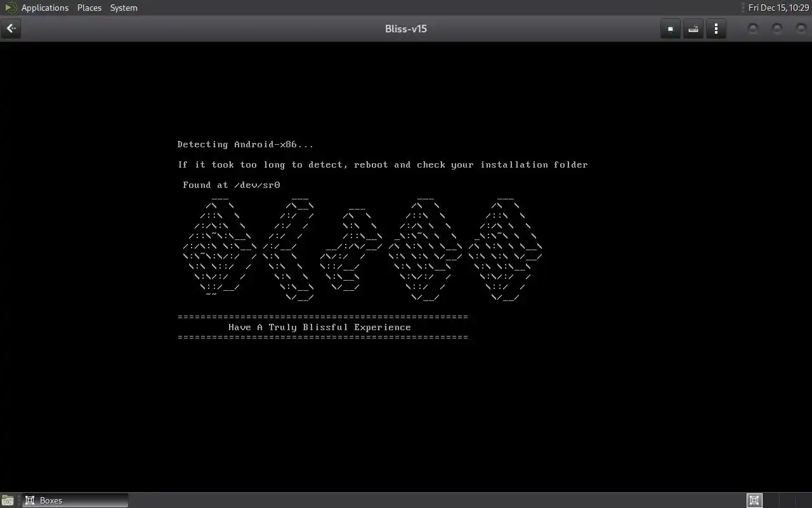The height and width of the screenshot is (508, 812).
Task: Click the workspace switcher icon in bottom panel
Action: tap(754, 500)
